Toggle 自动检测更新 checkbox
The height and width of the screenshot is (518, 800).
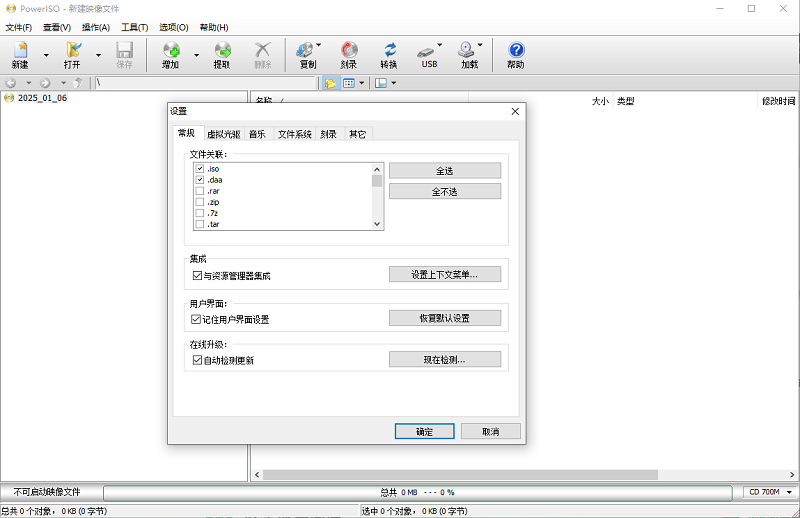[x=197, y=360]
